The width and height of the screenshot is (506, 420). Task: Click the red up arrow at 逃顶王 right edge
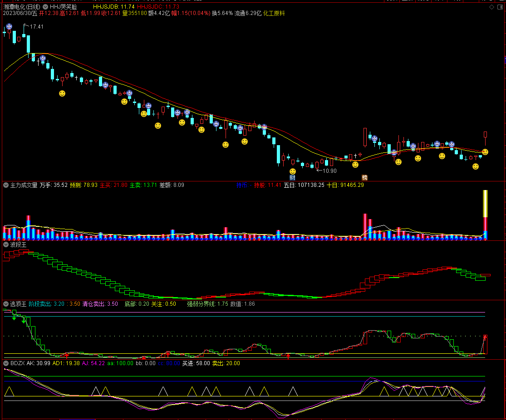pyautogui.click(x=485, y=337)
